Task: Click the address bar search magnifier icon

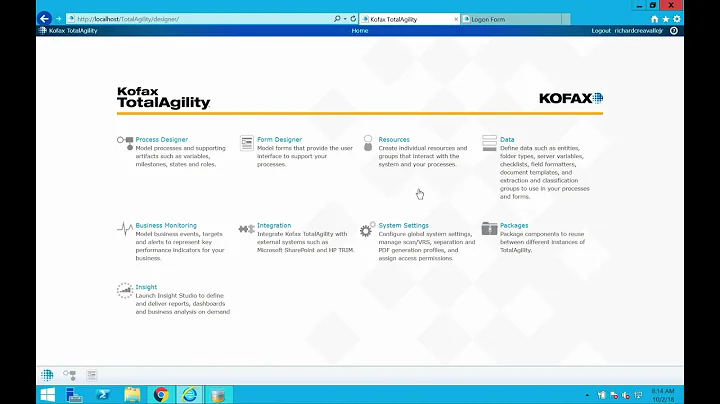Action: pos(337,19)
